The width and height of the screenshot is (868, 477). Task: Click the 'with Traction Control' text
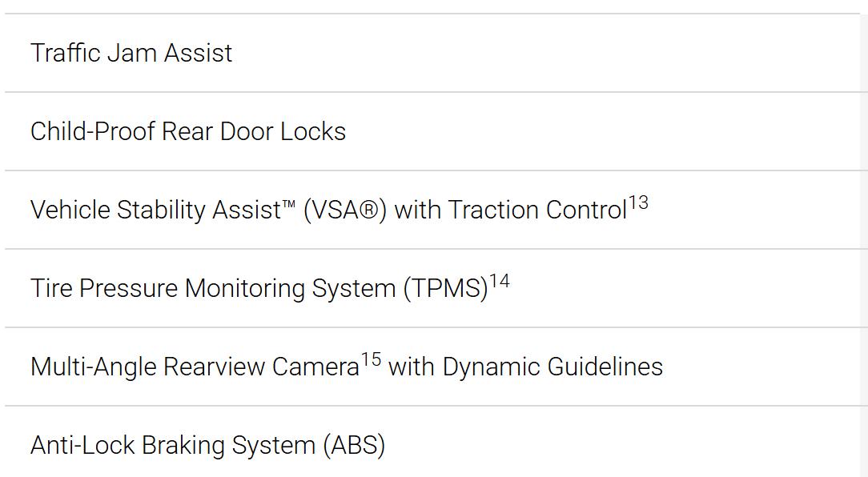click(510, 210)
